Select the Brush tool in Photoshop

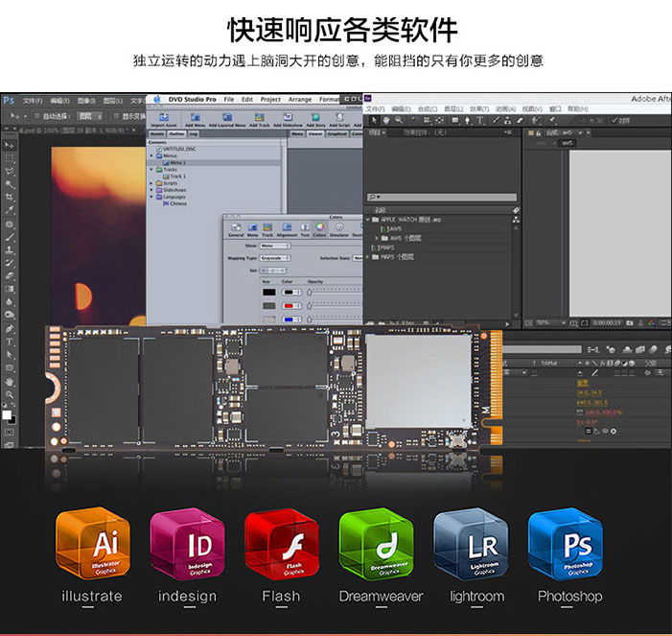tap(9, 237)
